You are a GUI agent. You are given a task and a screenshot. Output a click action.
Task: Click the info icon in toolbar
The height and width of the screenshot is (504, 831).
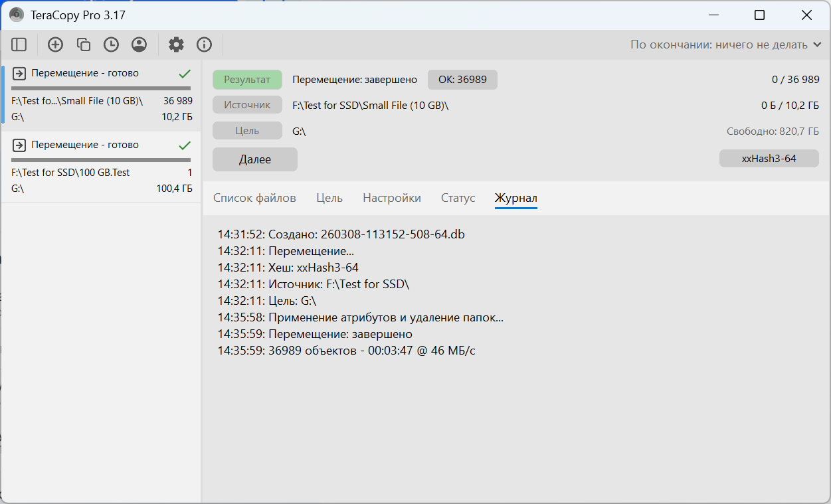pyautogui.click(x=204, y=44)
